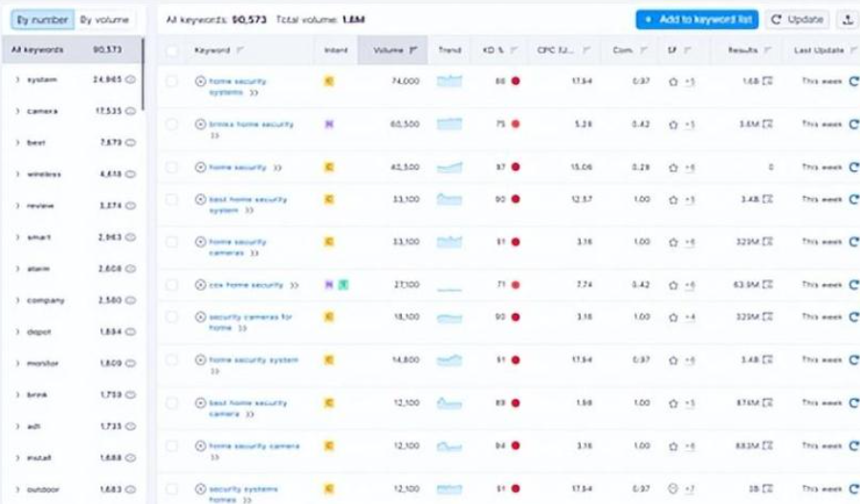Viewport: 860px width, 504px height.
Task: Click sort icon in Keyword column header
Action: coord(240,51)
